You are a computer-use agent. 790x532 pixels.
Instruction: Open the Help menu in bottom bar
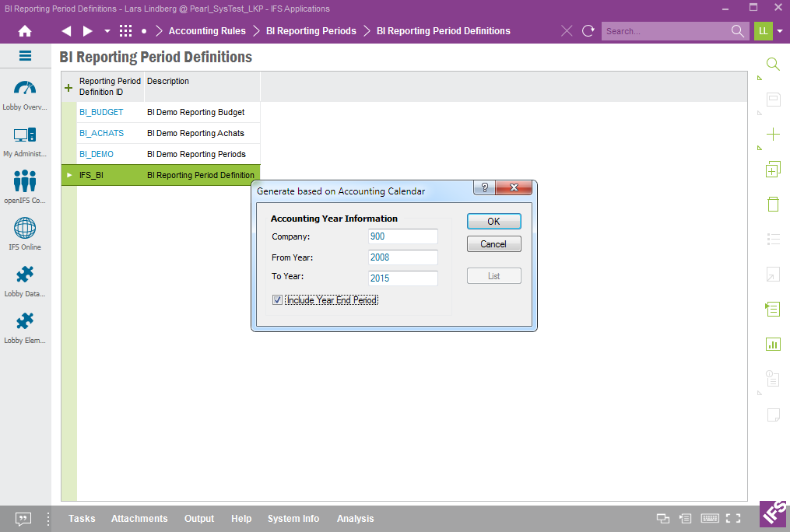click(241, 519)
